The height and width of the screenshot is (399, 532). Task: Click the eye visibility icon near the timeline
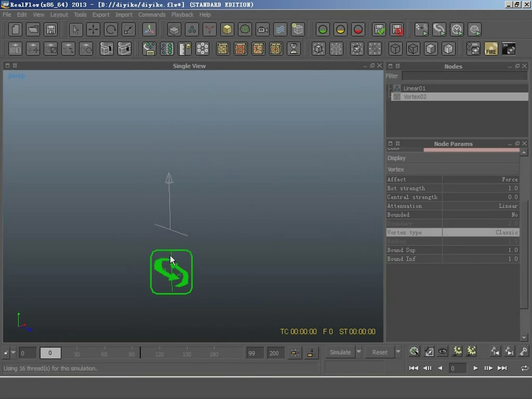(x=443, y=352)
